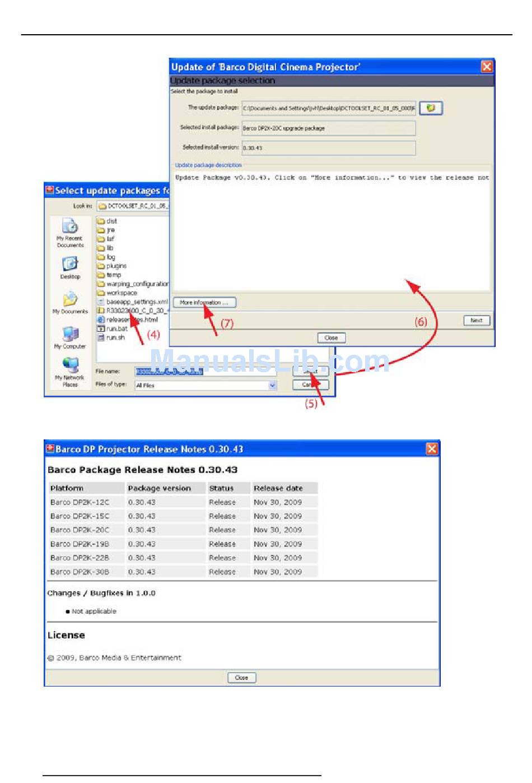Select baseapp_settings.xml file
Image resolution: width=532 pixels, height=783 pixels.
point(133,302)
